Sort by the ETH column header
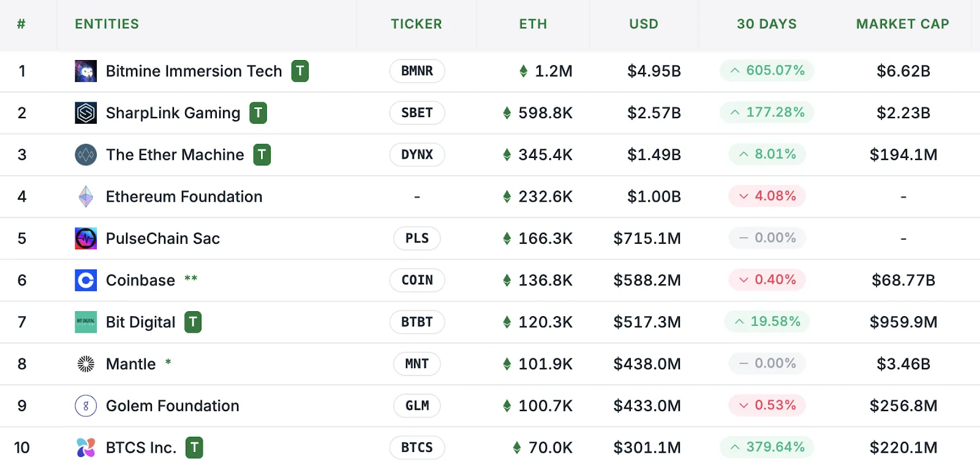The image size is (980, 468). coord(533,24)
